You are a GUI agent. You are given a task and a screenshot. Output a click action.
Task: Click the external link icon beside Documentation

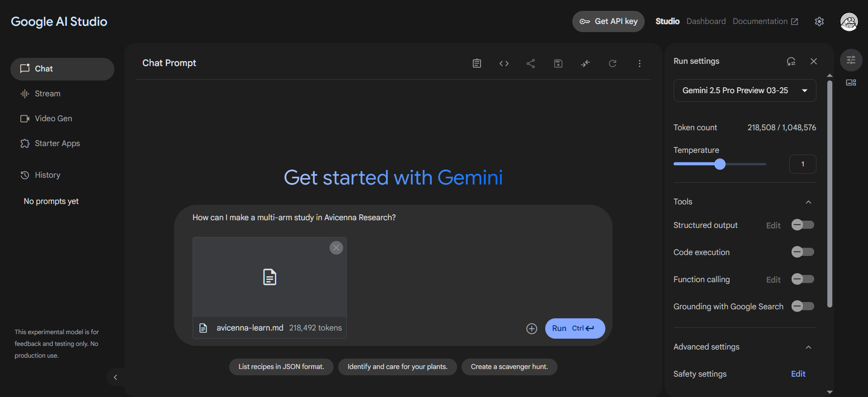click(794, 21)
